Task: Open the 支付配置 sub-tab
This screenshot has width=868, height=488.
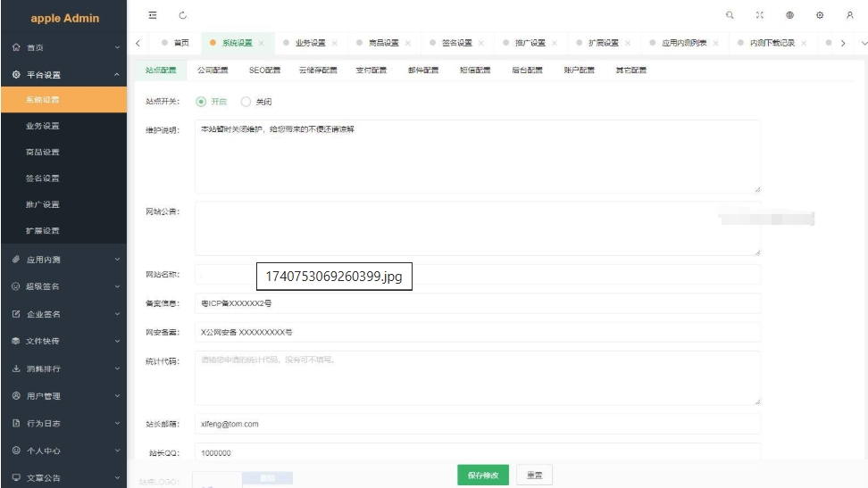Action: [x=371, y=70]
